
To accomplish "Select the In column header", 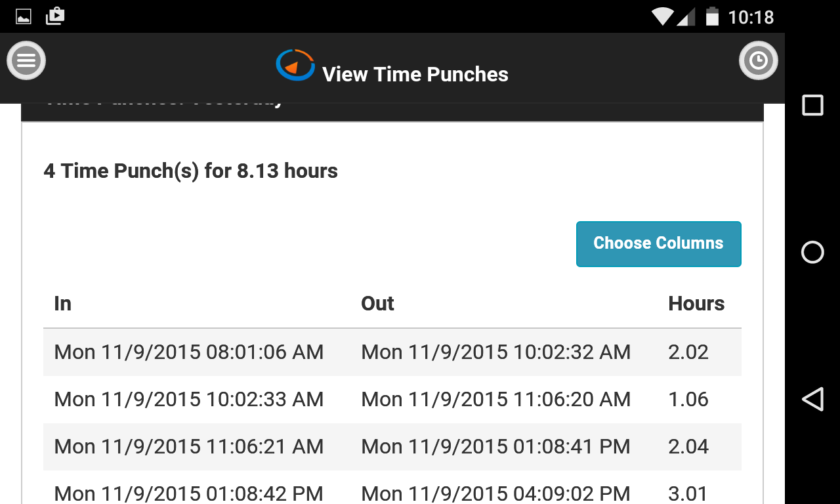I will [x=63, y=303].
